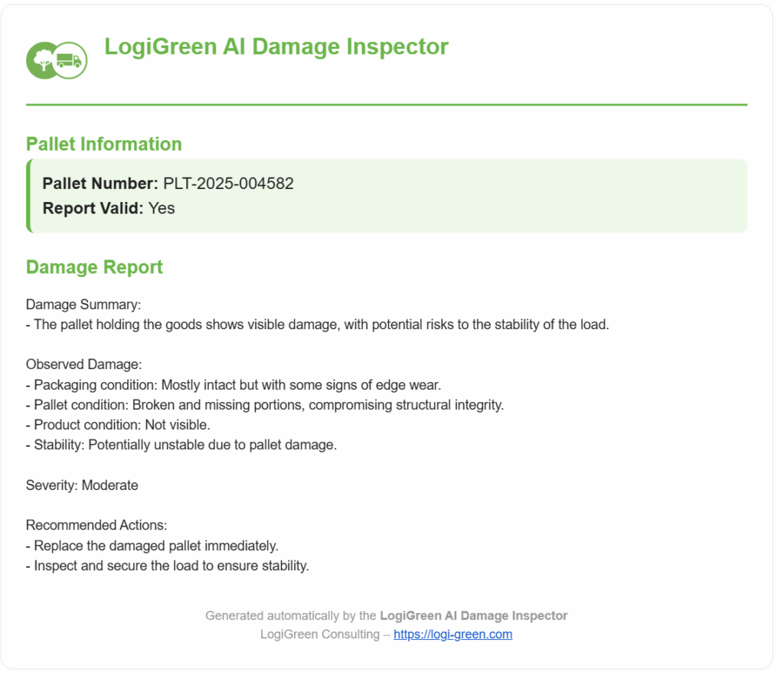The width and height of the screenshot is (784, 679).
Task: Click pallet number PLT-2025-004582
Action: [228, 184]
